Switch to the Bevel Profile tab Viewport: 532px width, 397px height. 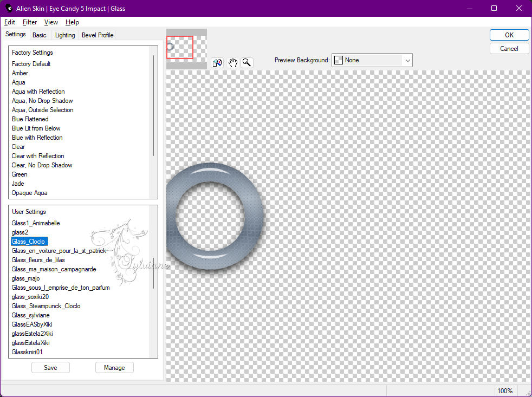click(98, 35)
